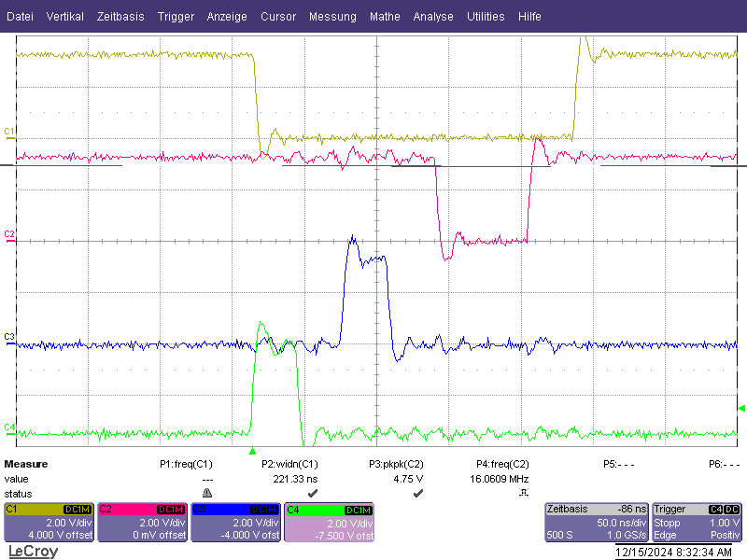The image size is (747, 560).
Task: Click the green trigger level arrow
Action: [741, 408]
